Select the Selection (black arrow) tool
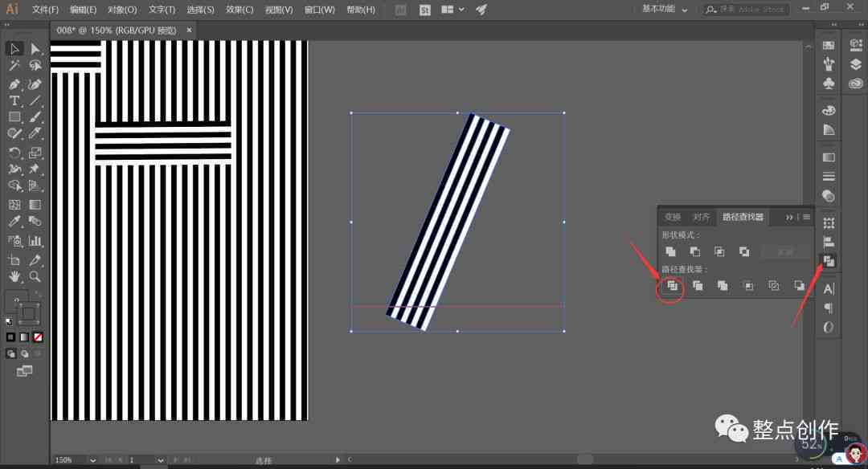 pos(15,49)
